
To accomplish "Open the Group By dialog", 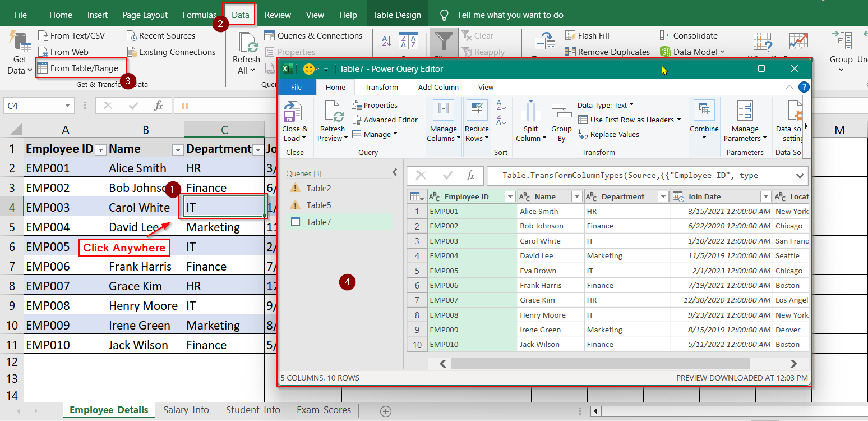I will pyautogui.click(x=561, y=120).
